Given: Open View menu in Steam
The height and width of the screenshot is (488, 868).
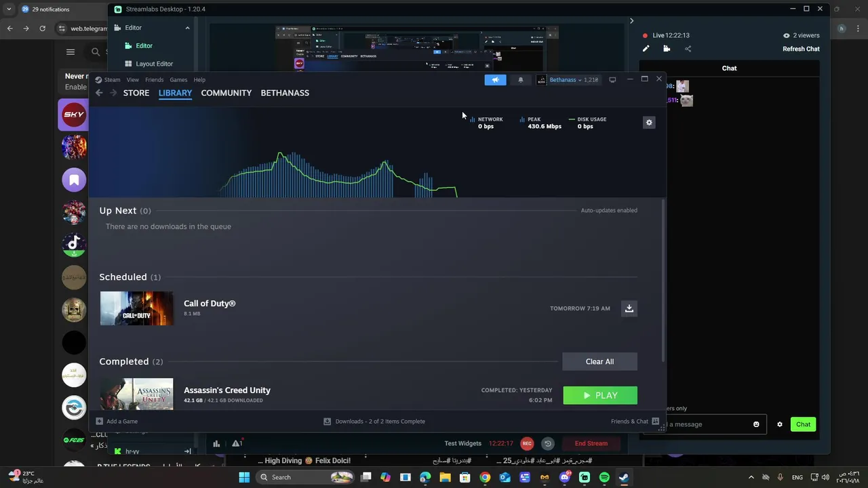Looking at the screenshot, I should 133,80.
